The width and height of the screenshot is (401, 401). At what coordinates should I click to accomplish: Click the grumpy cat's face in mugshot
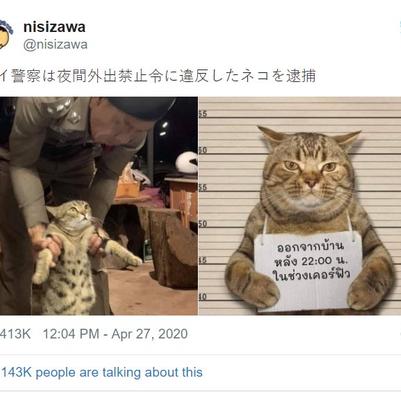coord(309,172)
